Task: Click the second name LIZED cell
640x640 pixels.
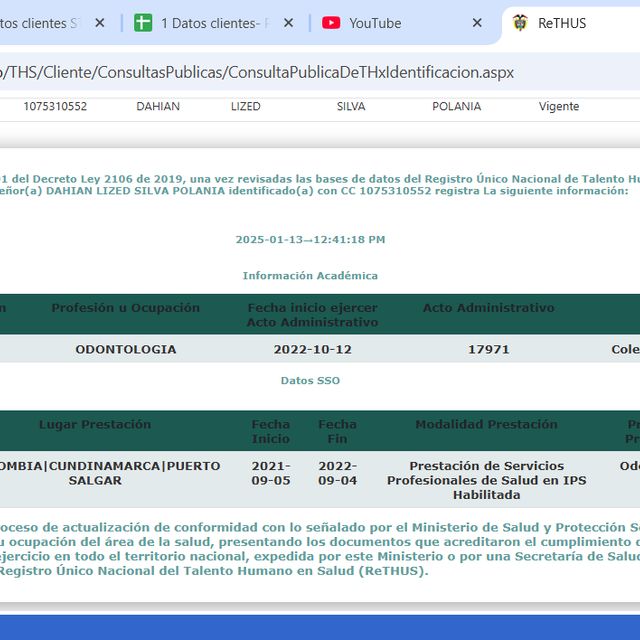Action: (x=246, y=107)
